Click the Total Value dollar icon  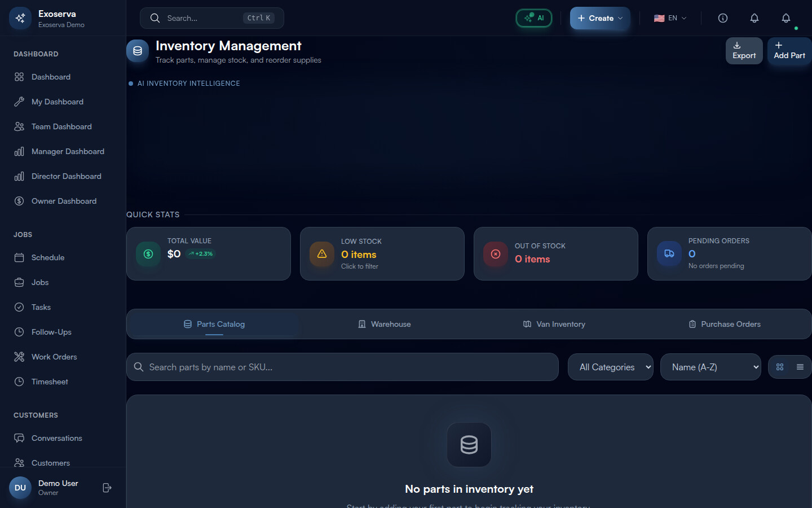148,254
